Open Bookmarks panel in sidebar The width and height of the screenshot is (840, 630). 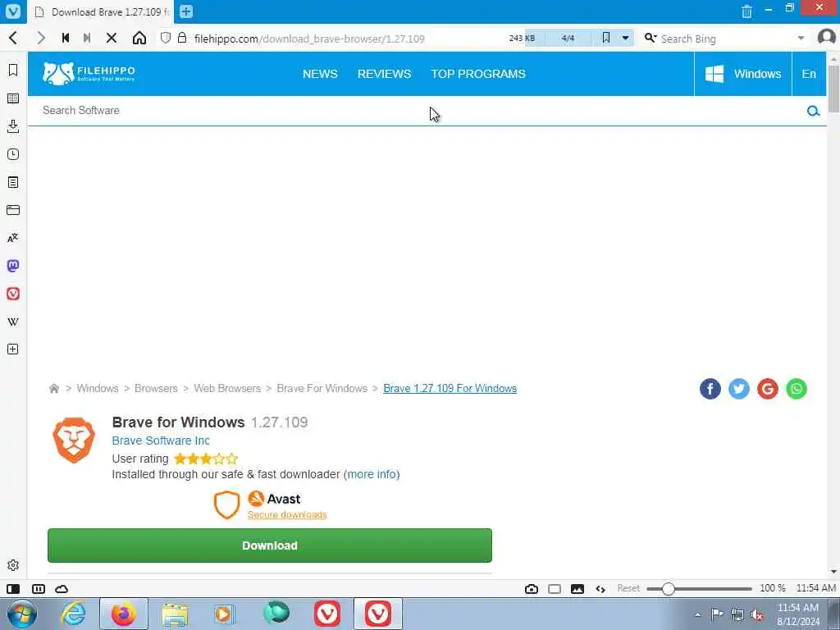coord(13,71)
